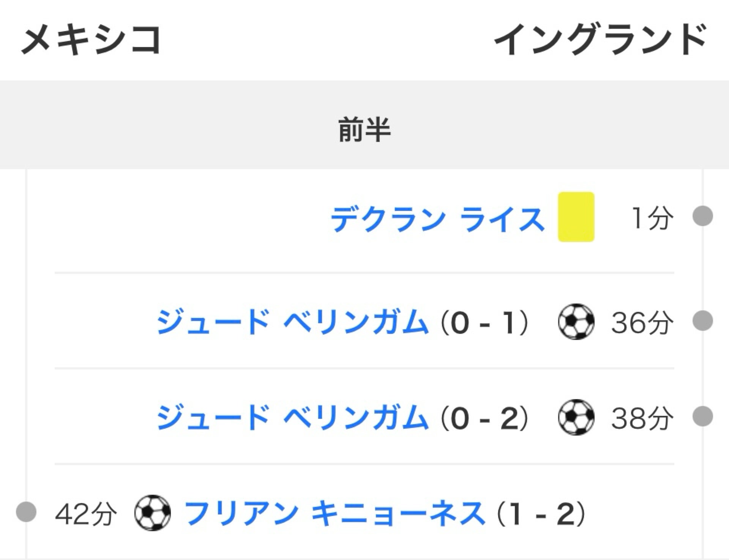Click the soccer ball icon at 38分
The height and width of the screenshot is (560, 729).
[x=576, y=417]
